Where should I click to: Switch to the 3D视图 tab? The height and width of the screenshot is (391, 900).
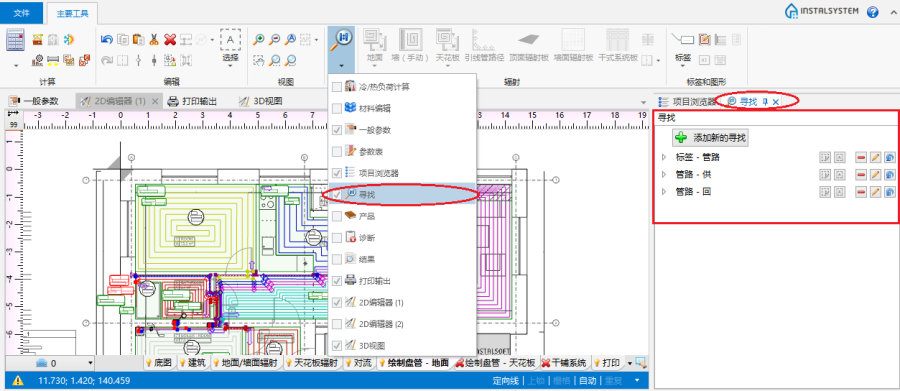(x=261, y=101)
